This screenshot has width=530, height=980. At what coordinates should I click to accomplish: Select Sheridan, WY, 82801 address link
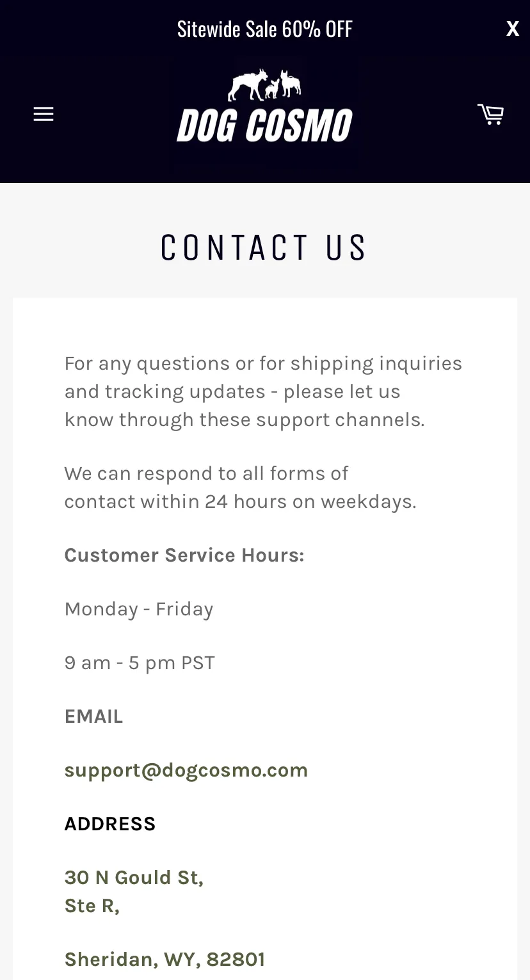coord(165,960)
